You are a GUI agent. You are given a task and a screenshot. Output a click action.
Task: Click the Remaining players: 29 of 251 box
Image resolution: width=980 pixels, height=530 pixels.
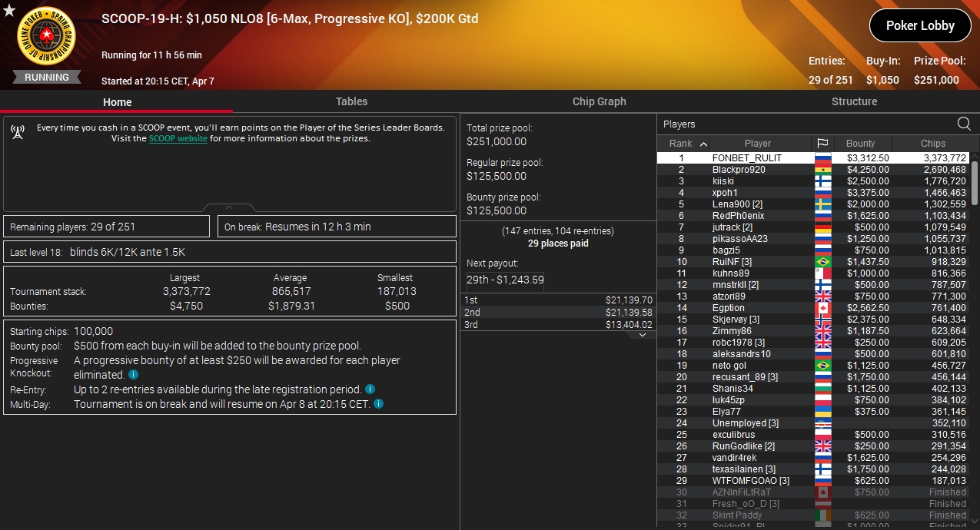pos(106,227)
